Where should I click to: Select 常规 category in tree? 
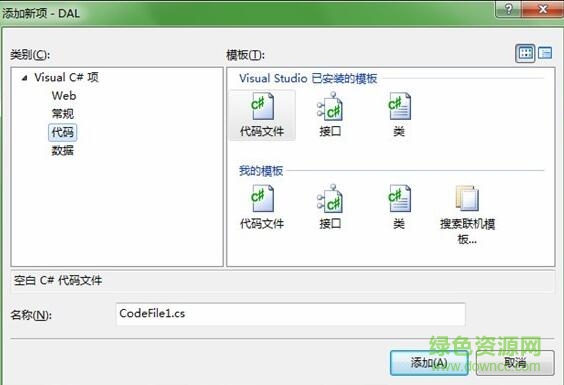point(63,114)
